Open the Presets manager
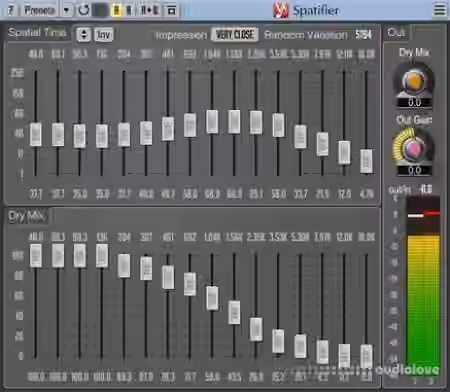Screen dimensions: 450x392 (x=40, y=10)
